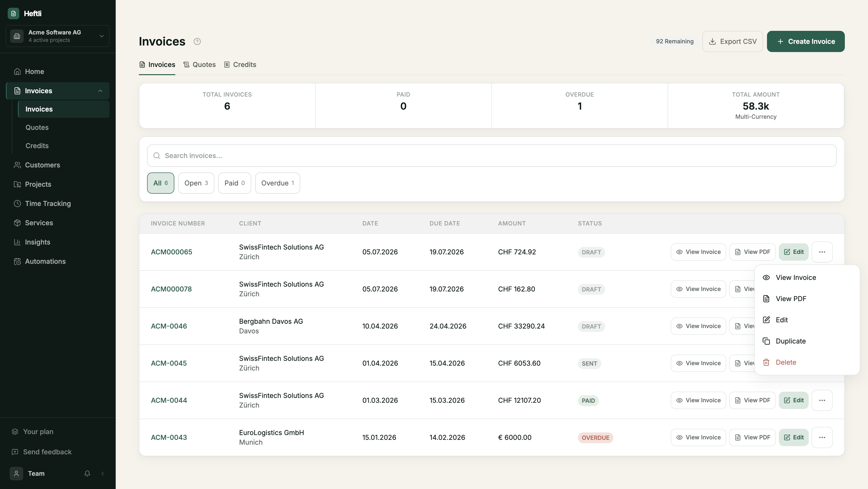Open Automations in the sidebar
The width and height of the screenshot is (868, 489).
(58, 261)
